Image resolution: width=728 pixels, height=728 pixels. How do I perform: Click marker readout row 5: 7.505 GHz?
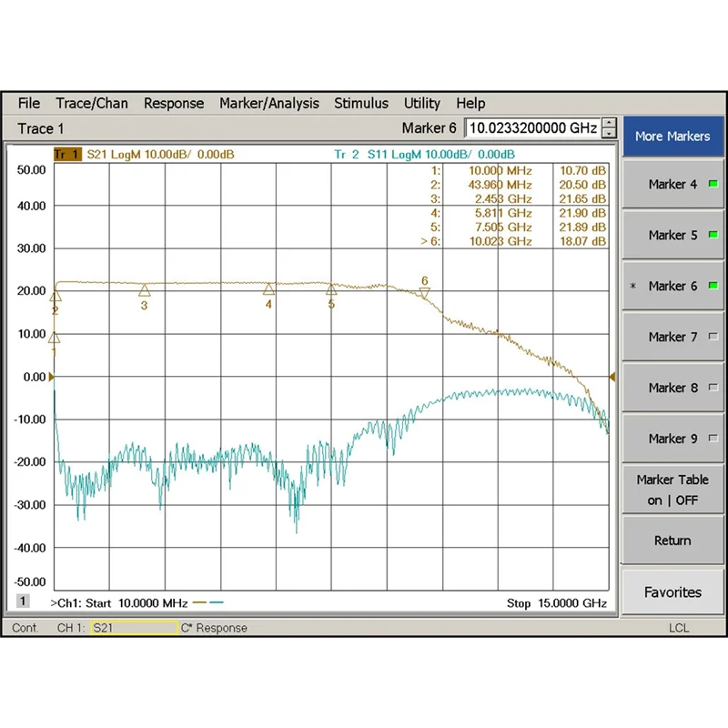pyautogui.click(x=518, y=227)
